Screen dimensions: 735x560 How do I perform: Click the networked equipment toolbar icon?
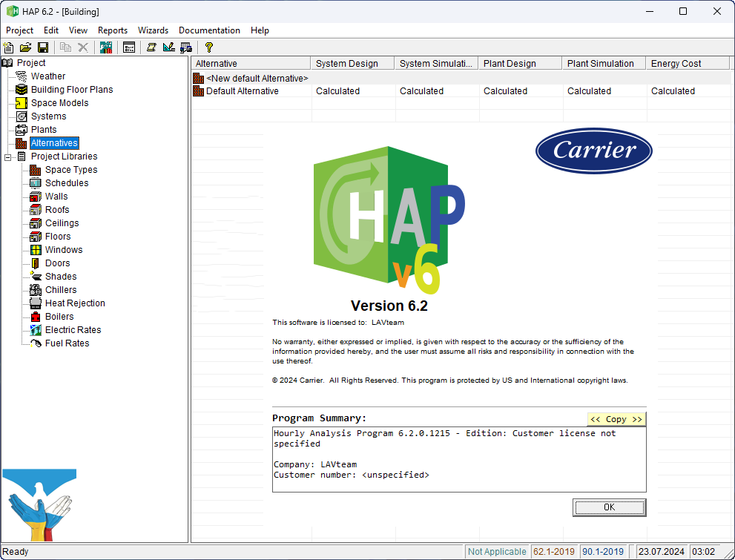coord(186,47)
